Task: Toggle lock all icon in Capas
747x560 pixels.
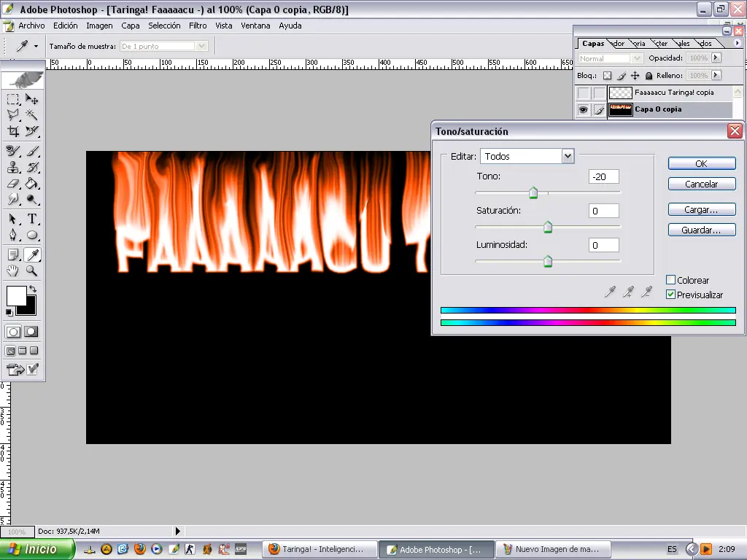Action: coord(649,75)
